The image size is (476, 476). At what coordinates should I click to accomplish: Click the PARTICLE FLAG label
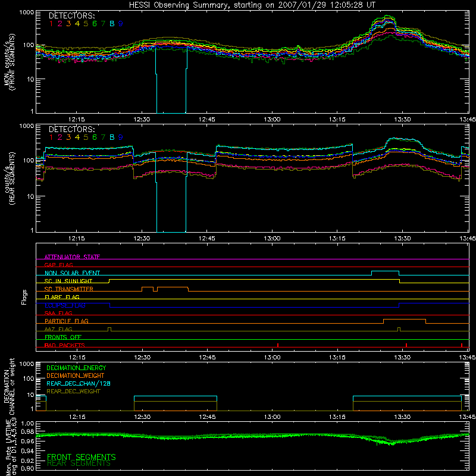click(67, 321)
